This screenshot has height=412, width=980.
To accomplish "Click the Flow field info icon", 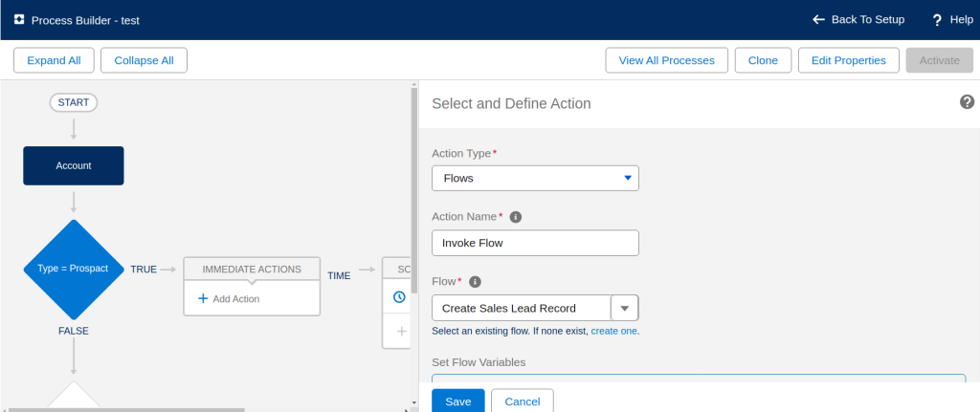I will [x=475, y=282].
